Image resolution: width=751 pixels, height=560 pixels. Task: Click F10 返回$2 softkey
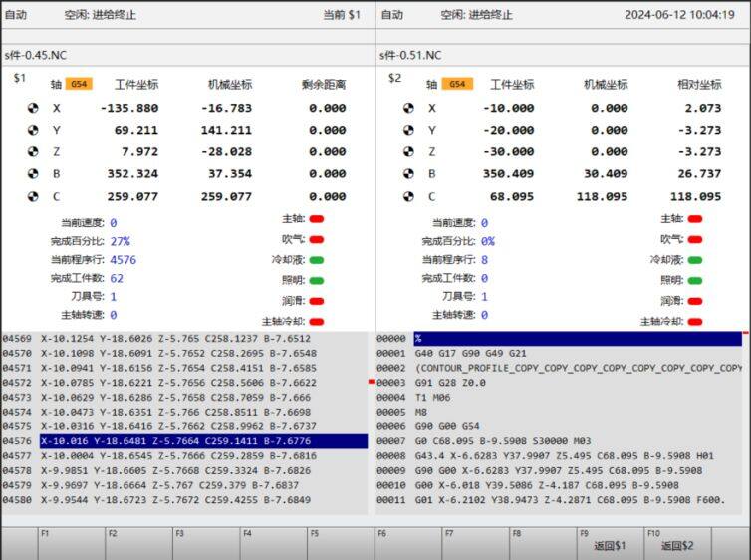[x=677, y=543]
